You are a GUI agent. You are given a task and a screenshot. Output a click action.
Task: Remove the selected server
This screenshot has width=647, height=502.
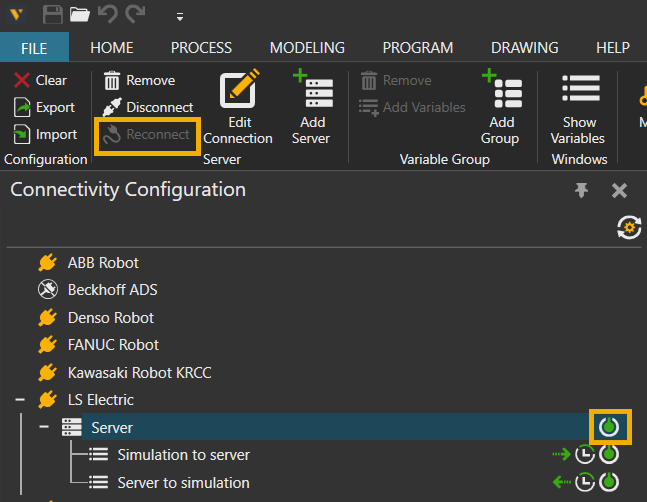pyautogui.click(x=139, y=80)
